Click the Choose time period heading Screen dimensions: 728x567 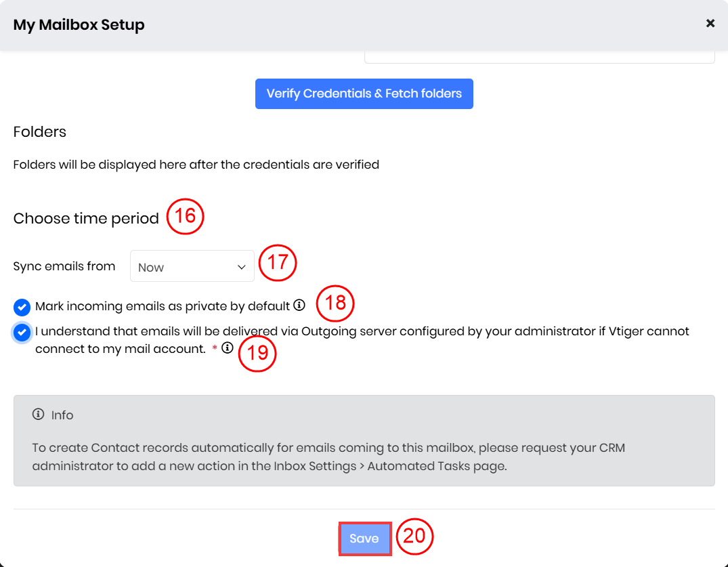coord(86,218)
